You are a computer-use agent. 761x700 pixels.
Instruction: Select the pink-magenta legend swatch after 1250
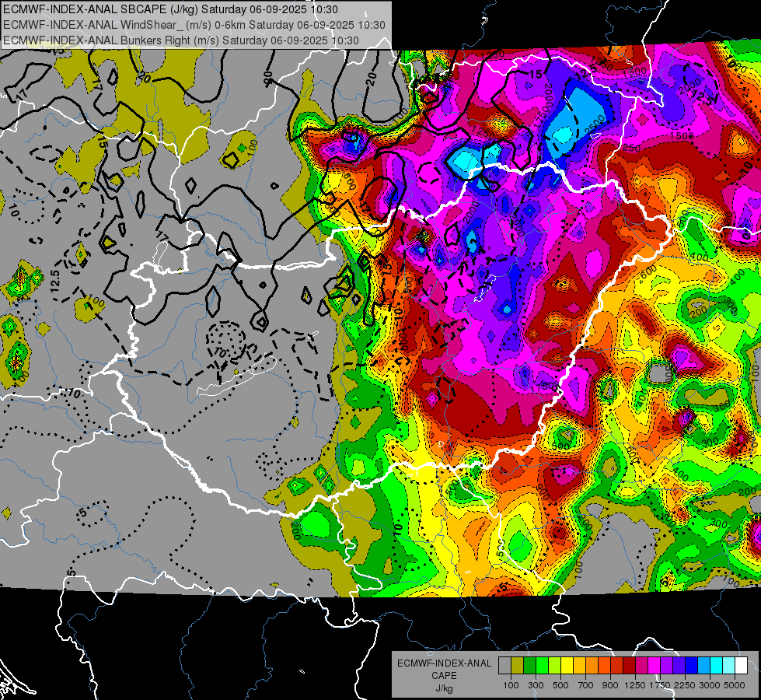click(641, 666)
